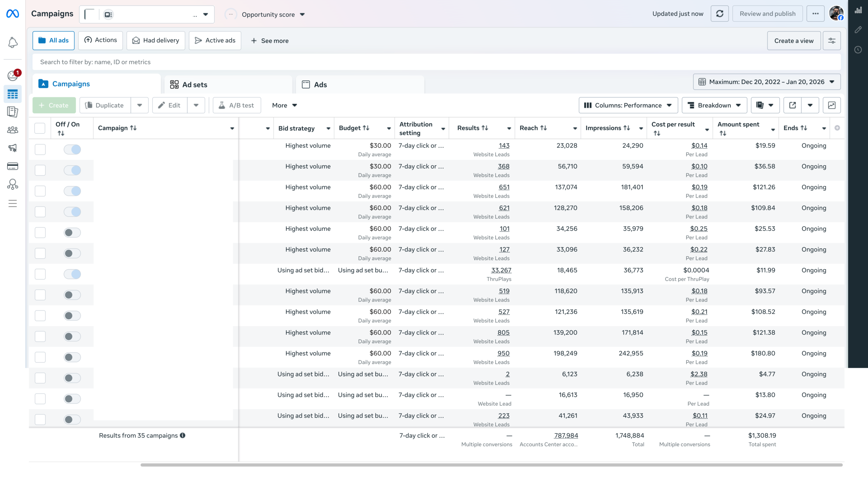This screenshot has height=488, width=868.
Task: Open the notifications bell in sidebar
Action: [13, 42]
